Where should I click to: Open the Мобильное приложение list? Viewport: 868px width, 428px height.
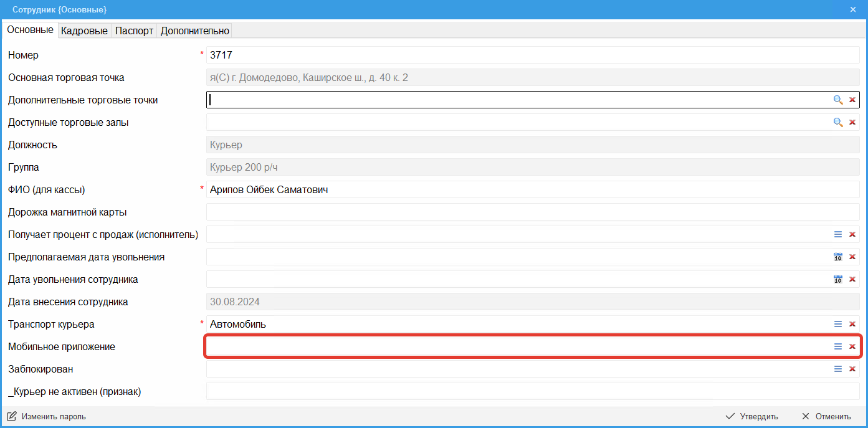coord(838,346)
